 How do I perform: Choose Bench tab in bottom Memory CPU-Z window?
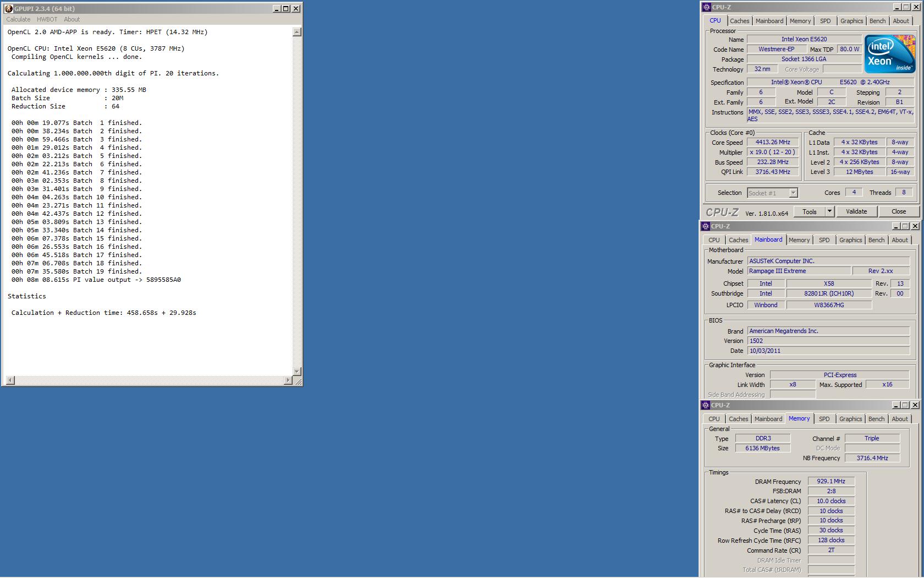pos(876,419)
